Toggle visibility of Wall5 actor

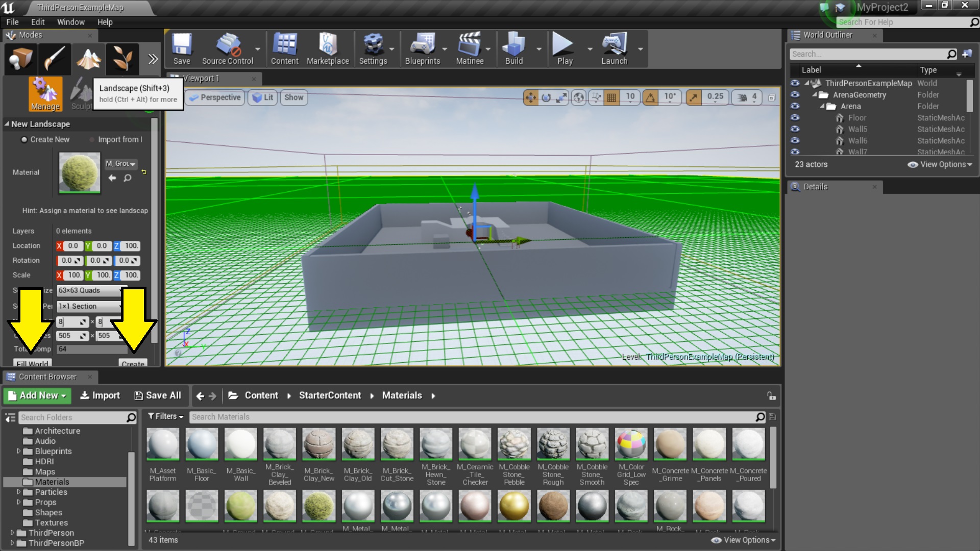point(795,129)
